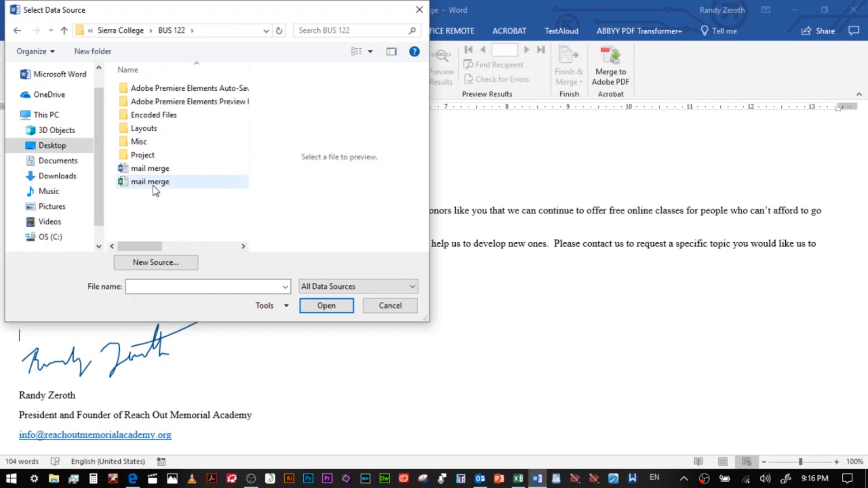This screenshot has width=868, height=488.
Task: Click horizontal scrollbar in file list
Action: coord(140,246)
